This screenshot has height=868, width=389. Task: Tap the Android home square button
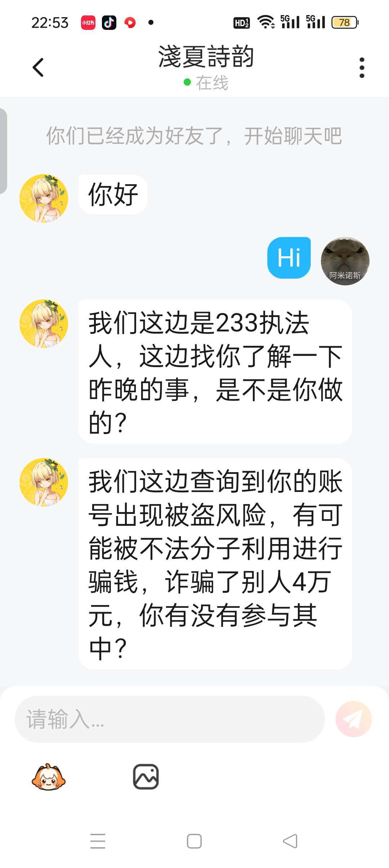194,841
